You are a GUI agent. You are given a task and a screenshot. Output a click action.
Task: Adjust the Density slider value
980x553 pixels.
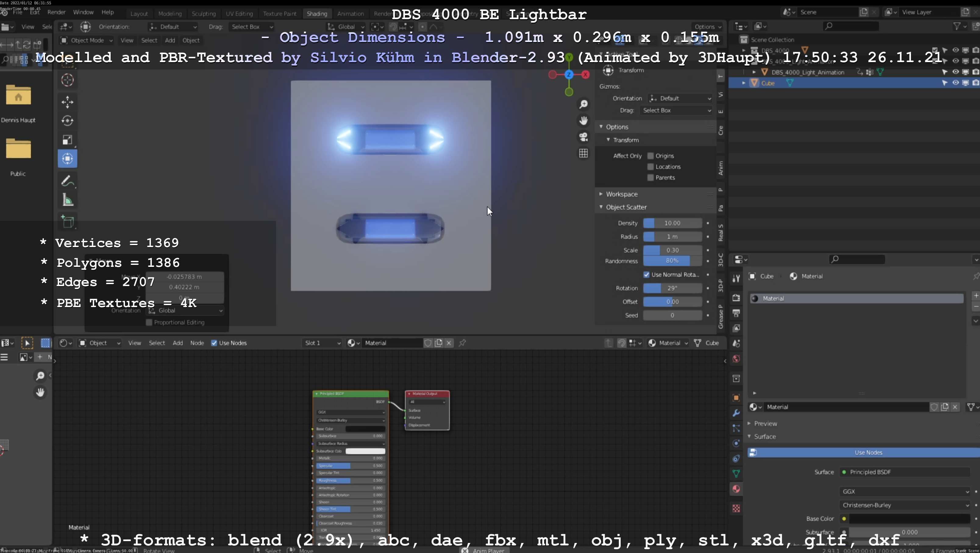[x=672, y=223]
